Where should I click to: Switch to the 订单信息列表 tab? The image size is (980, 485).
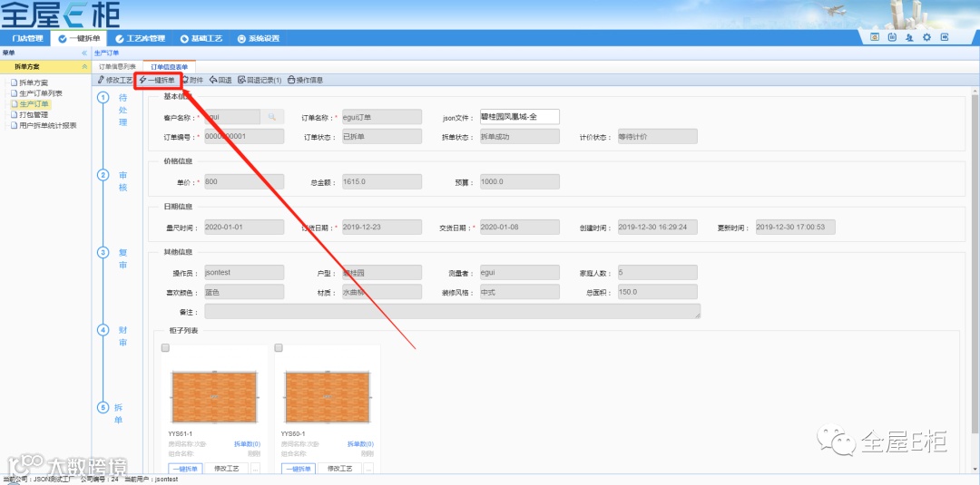117,67
